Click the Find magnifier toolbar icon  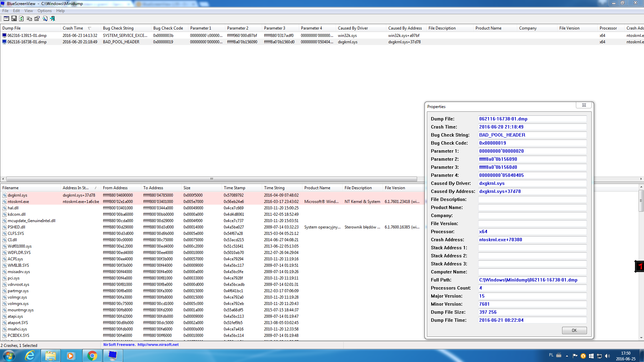click(45, 18)
